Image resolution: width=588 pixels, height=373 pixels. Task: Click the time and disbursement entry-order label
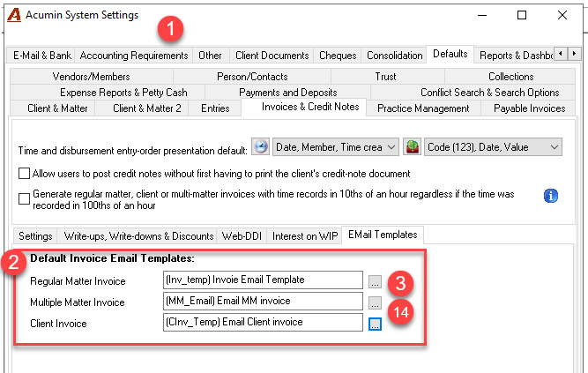[133, 151]
